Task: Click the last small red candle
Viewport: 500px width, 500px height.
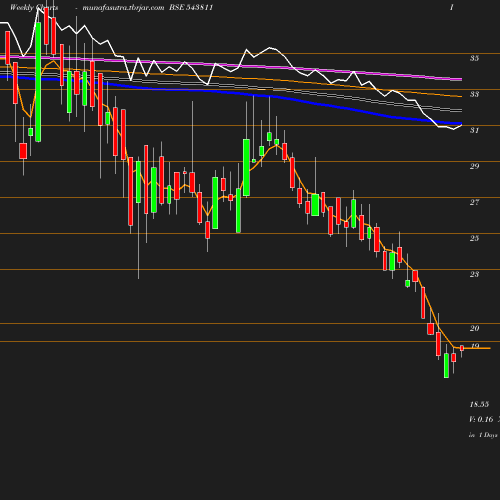Action: point(462,348)
